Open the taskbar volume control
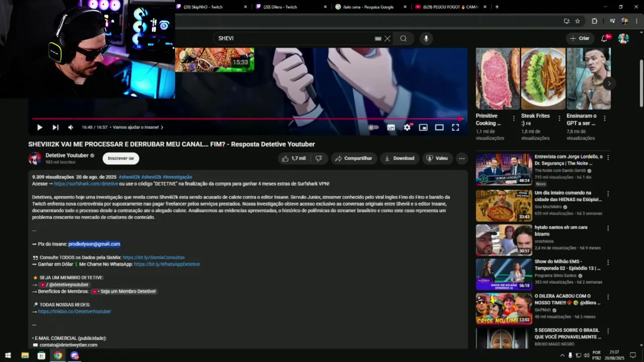 click(586, 355)
